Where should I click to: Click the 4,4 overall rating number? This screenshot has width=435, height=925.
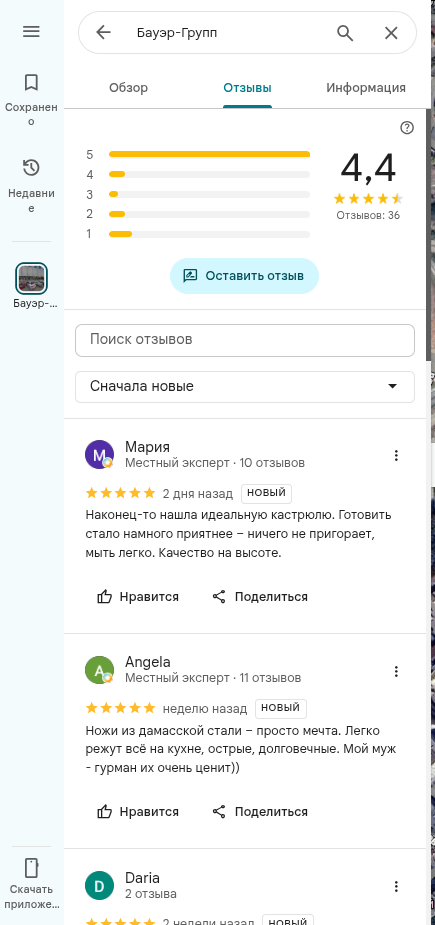[x=368, y=168]
